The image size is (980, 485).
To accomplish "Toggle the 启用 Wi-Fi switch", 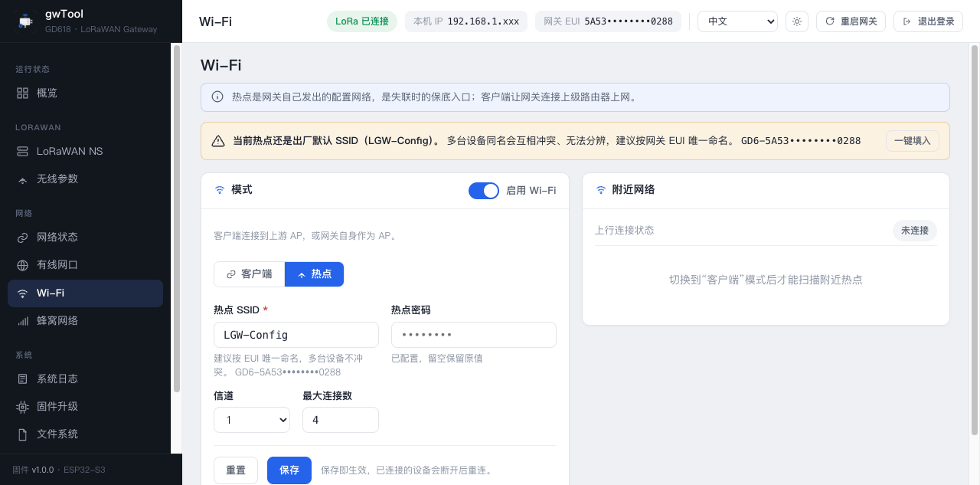I will pos(484,191).
